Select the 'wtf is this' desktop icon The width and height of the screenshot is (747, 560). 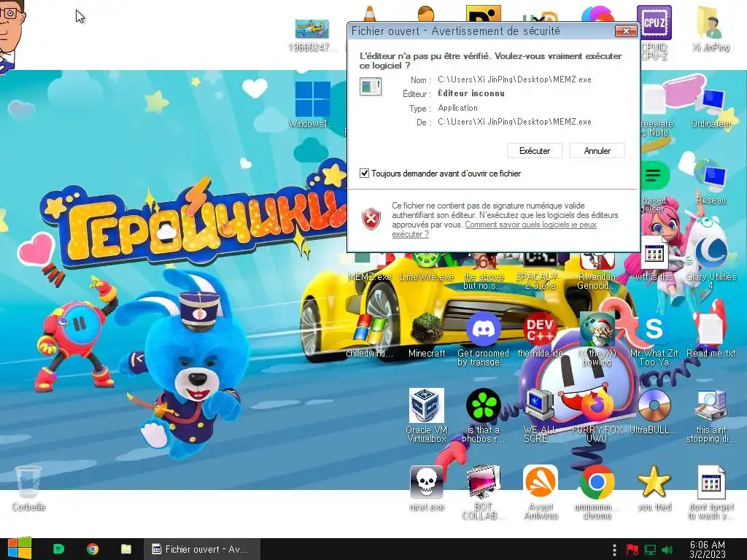[x=654, y=260]
